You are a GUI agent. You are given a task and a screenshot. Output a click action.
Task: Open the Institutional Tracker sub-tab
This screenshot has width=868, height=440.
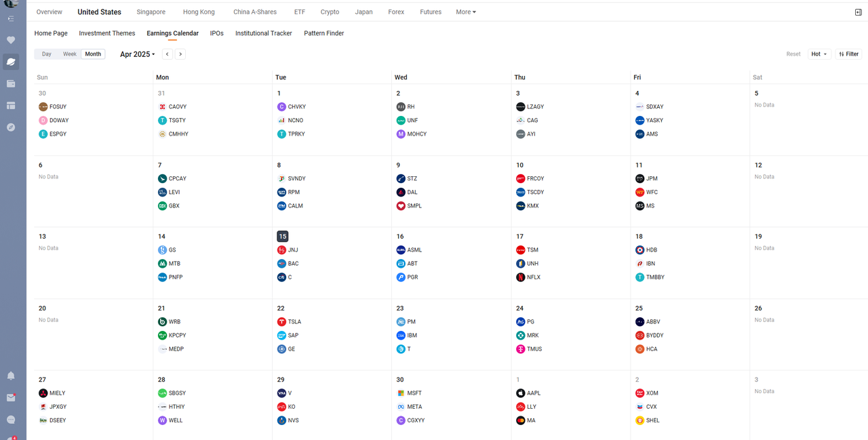tap(264, 33)
